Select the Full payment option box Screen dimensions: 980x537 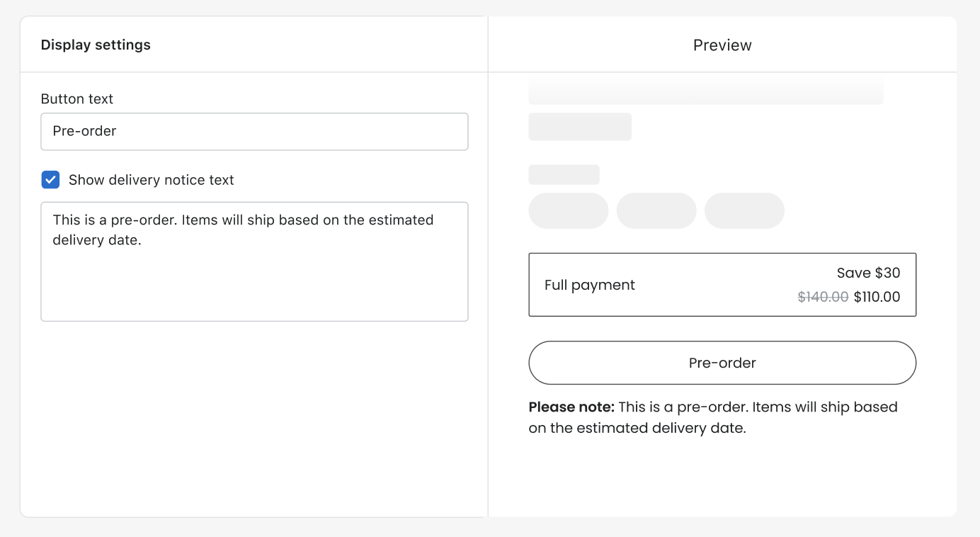722,285
